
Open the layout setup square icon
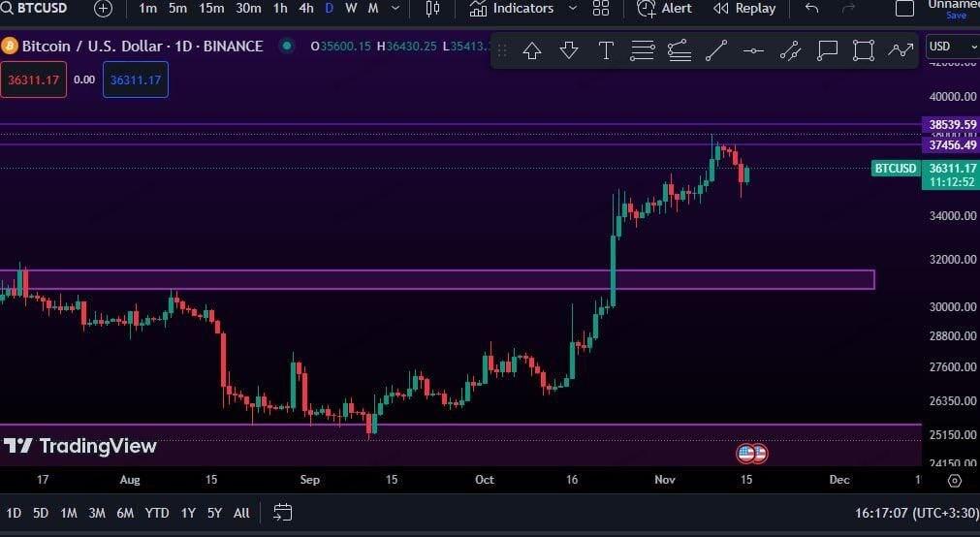coord(904,8)
